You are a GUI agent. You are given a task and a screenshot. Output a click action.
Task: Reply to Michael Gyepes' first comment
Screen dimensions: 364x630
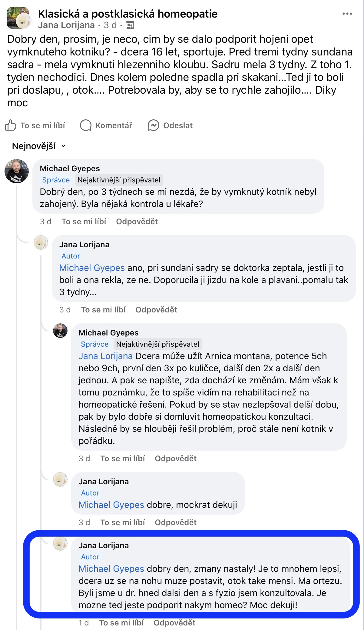[x=137, y=222]
